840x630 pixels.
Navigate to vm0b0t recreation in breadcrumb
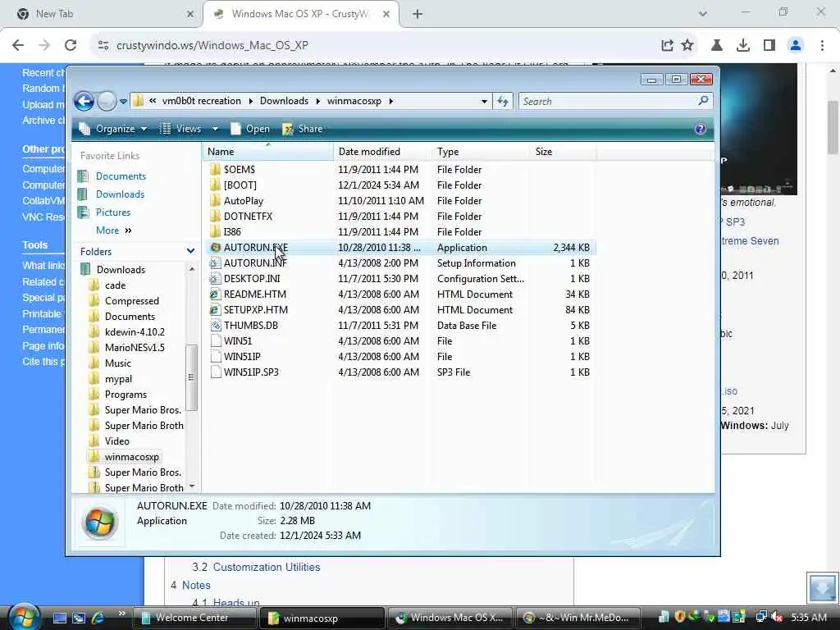click(x=202, y=101)
